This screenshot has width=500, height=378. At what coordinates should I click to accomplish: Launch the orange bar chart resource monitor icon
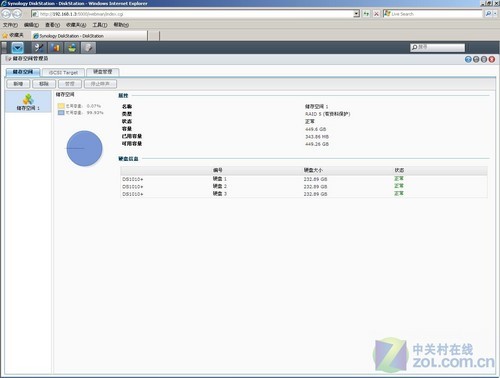tap(55, 48)
